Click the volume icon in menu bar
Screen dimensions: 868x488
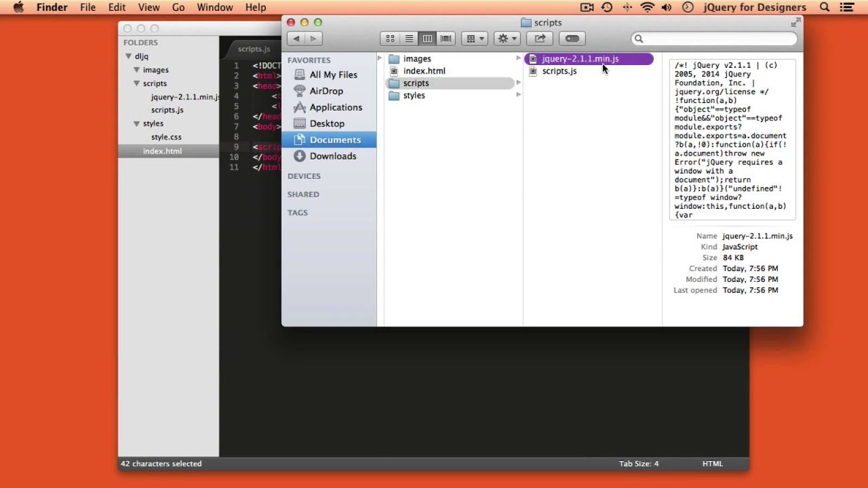pos(667,7)
